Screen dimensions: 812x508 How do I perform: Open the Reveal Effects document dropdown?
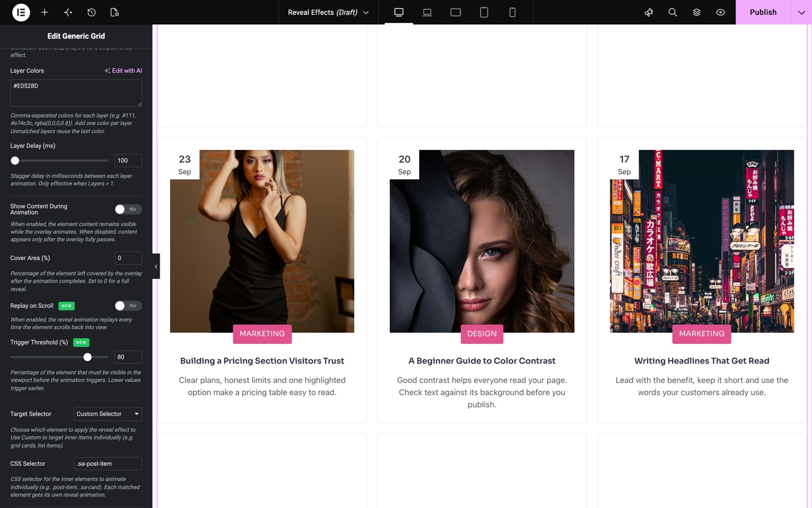tap(328, 12)
